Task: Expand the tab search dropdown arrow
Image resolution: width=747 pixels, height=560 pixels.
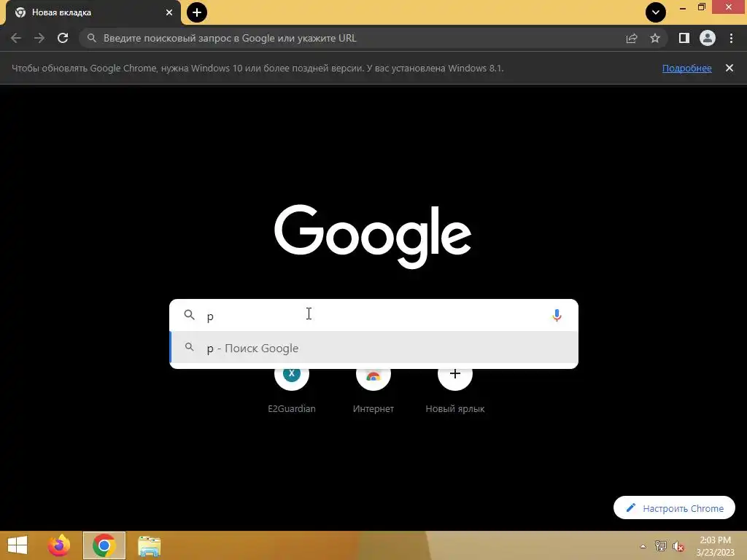Action: click(656, 12)
